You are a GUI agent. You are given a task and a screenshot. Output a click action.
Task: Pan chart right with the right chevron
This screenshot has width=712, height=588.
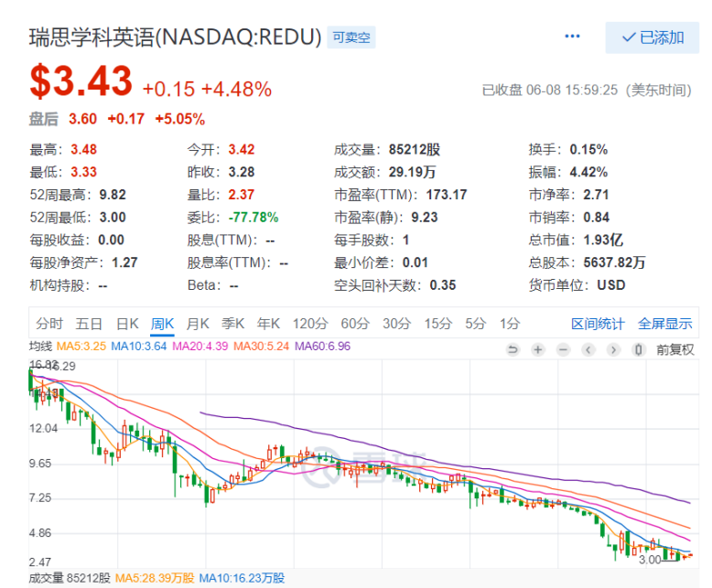pyautogui.click(x=613, y=349)
